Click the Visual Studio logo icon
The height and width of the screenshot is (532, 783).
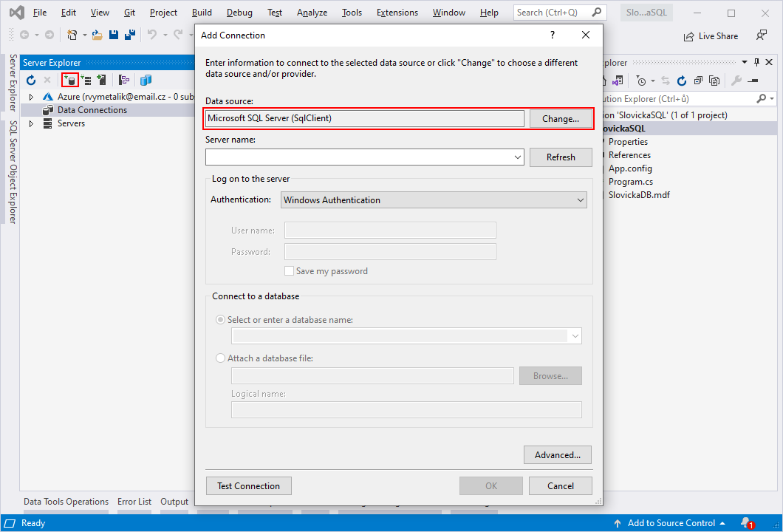tap(17, 13)
